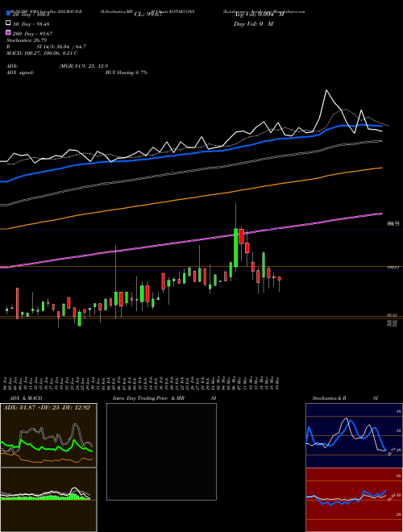This screenshot has height=532, width=403.
Task: Open the ADX indicator thumbnail chart
Action: (48, 435)
